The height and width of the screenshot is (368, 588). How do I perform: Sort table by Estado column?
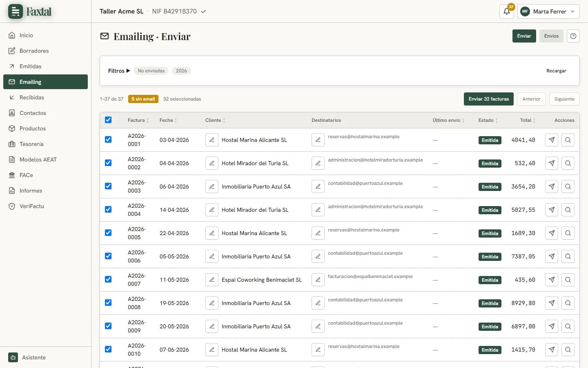pos(488,120)
